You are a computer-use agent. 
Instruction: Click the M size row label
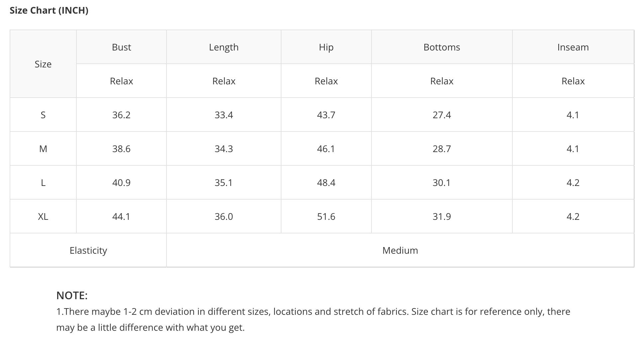coord(43,149)
